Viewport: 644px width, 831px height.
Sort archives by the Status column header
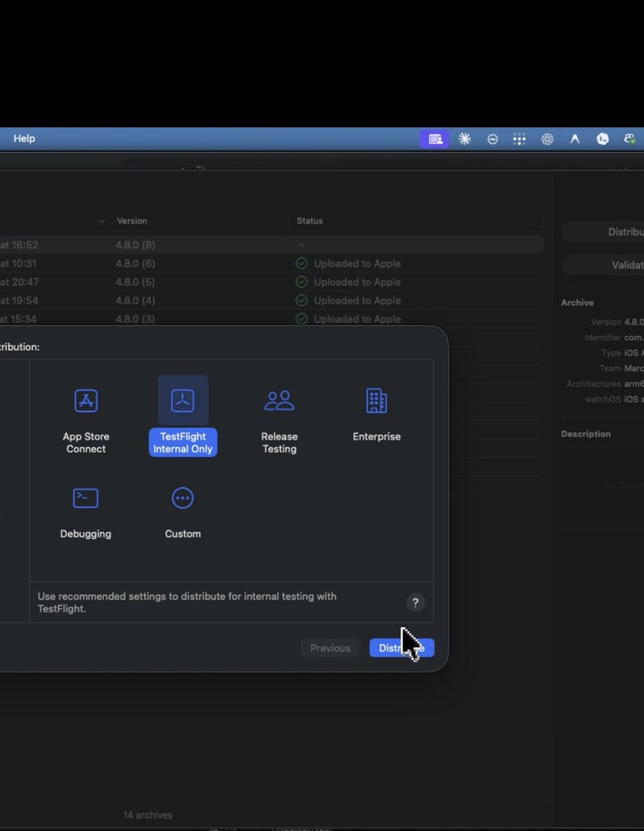coord(310,221)
